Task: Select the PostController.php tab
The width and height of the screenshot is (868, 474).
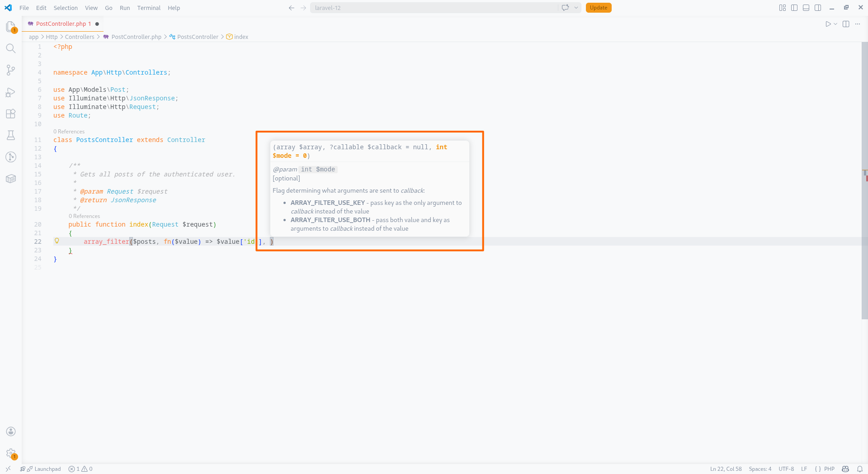Action: [63, 24]
